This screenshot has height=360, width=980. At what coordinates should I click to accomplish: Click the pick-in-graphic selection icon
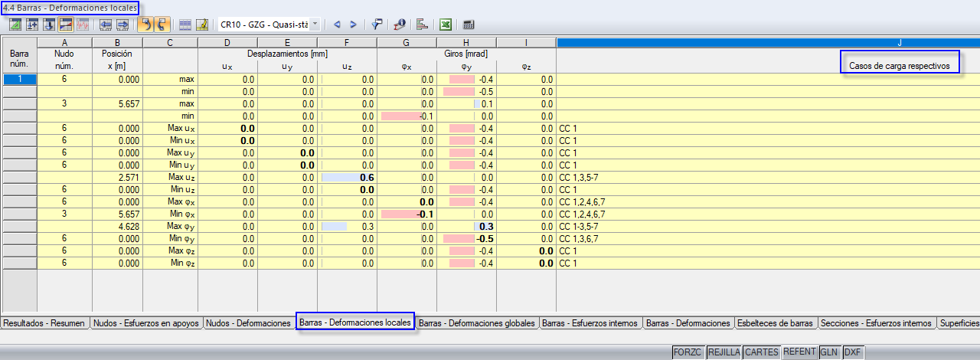coord(377,25)
